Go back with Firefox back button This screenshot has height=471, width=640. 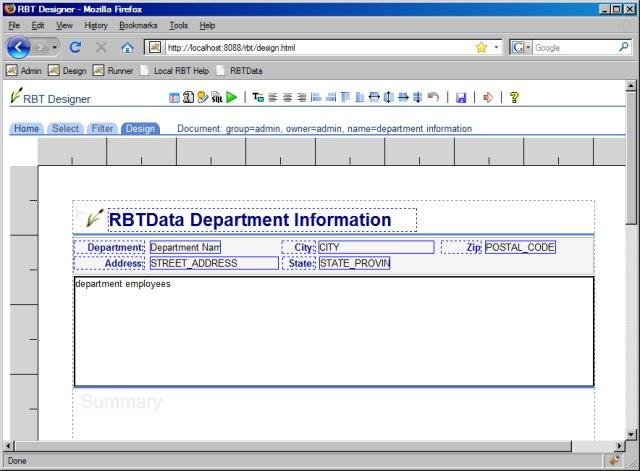pos(18,47)
